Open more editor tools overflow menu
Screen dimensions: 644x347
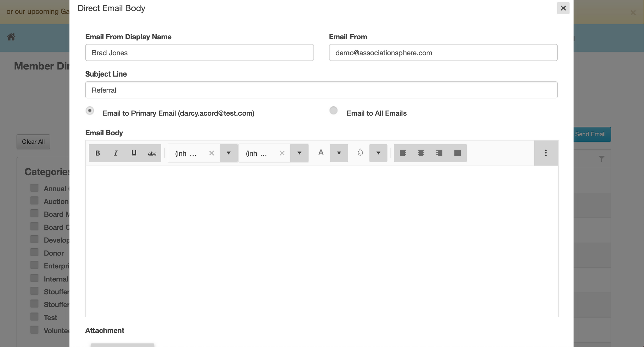tap(546, 153)
